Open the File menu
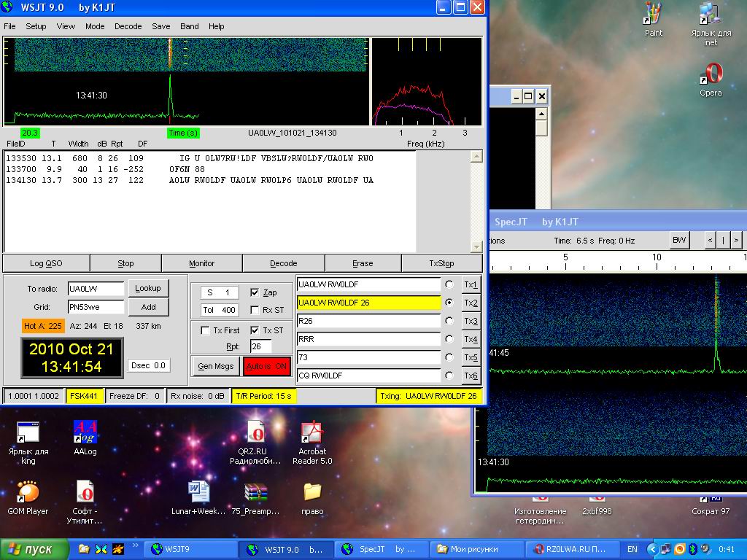 pyautogui.click(x=9, y=26)
